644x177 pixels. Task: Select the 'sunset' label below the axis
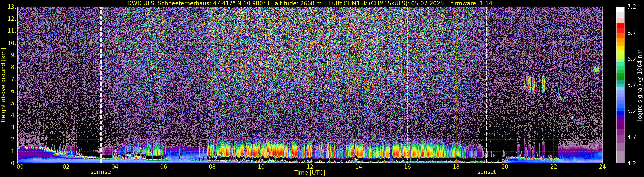486,172
